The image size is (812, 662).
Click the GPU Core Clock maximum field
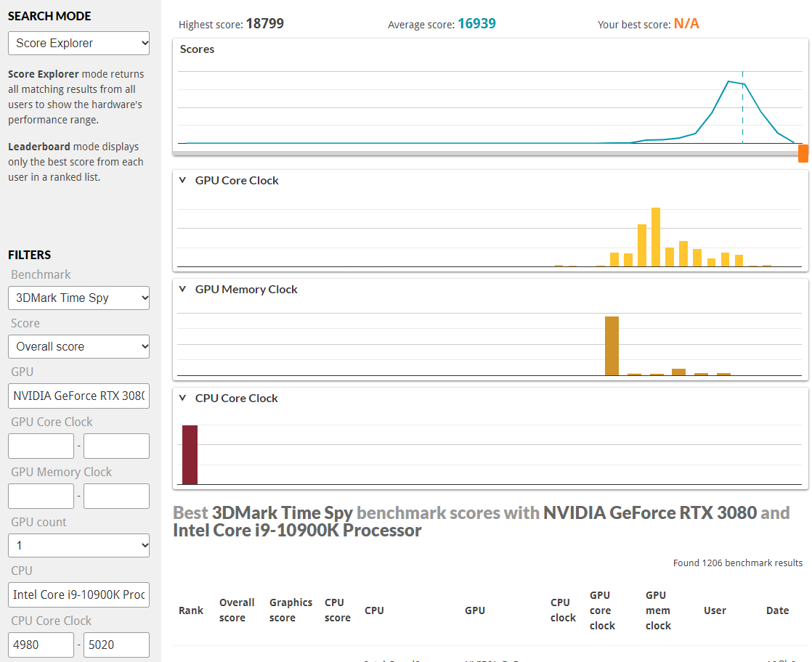(x=116, y=446)
